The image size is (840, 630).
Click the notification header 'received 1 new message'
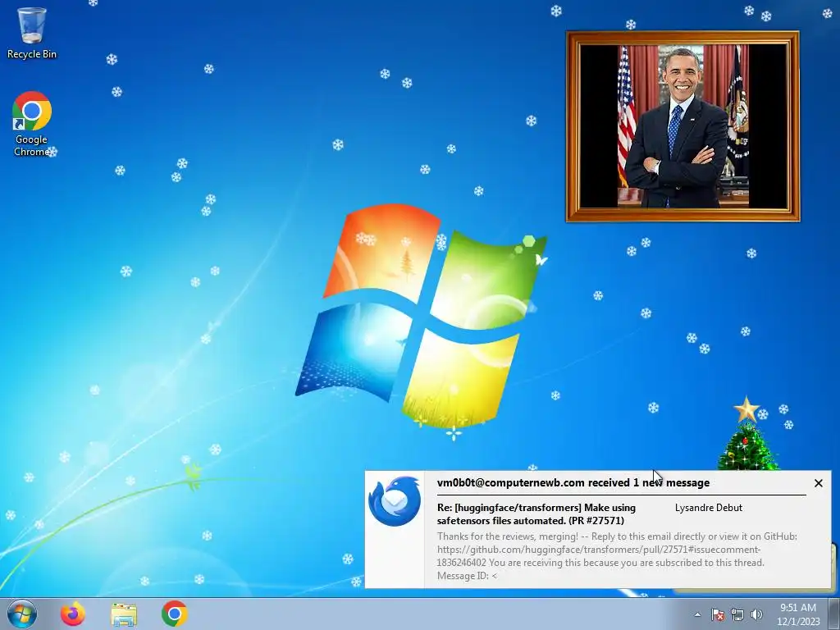573,482
